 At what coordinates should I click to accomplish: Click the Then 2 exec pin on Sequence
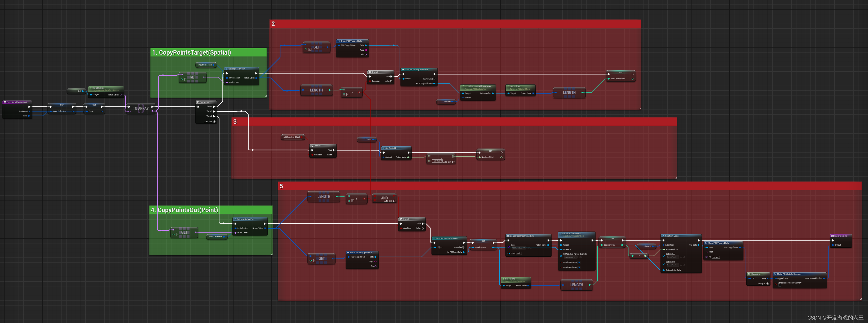(214, 116)
